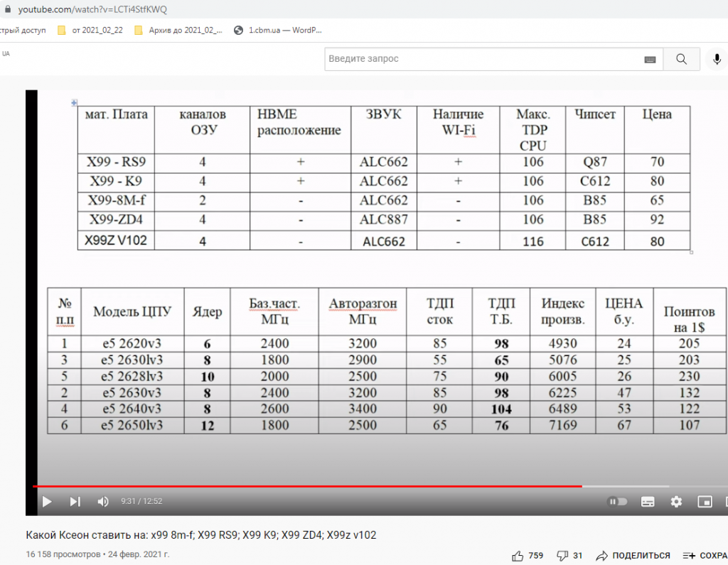Click the X99-ZD4 cell
This screenshot has width=728, height=565.
(116, 220)
